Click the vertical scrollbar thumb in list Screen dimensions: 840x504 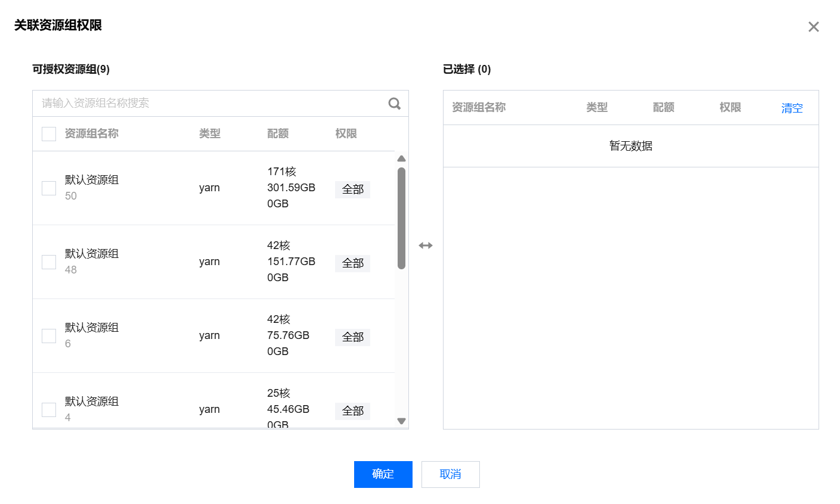401,217
